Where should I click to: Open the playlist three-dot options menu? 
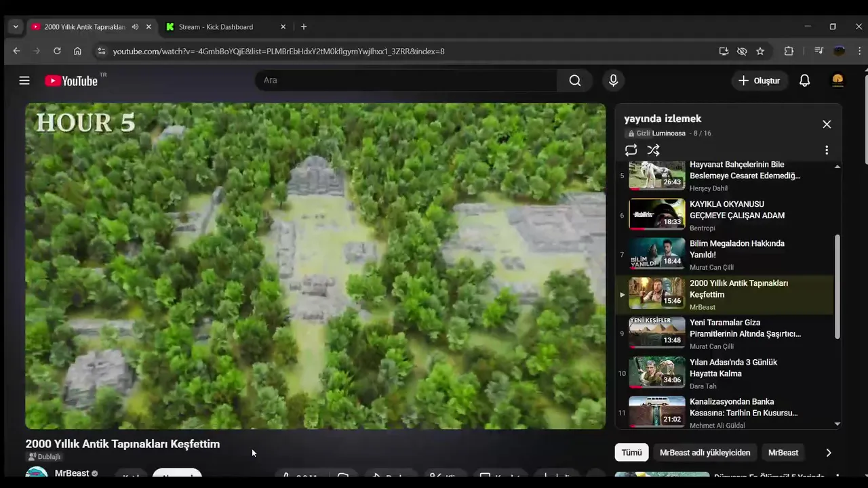[x=826, y=150]
